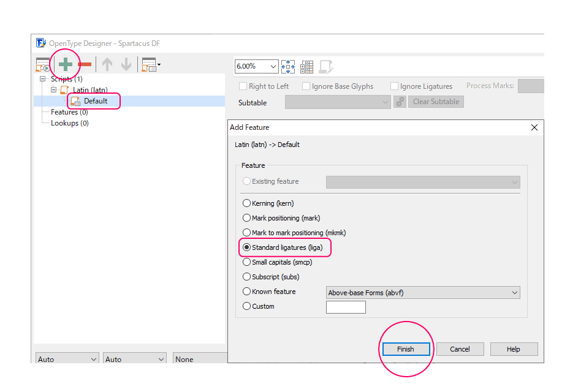Click the red minus Remove button
The height and width of the screenshot is (392, 570).
pos(85,64)
